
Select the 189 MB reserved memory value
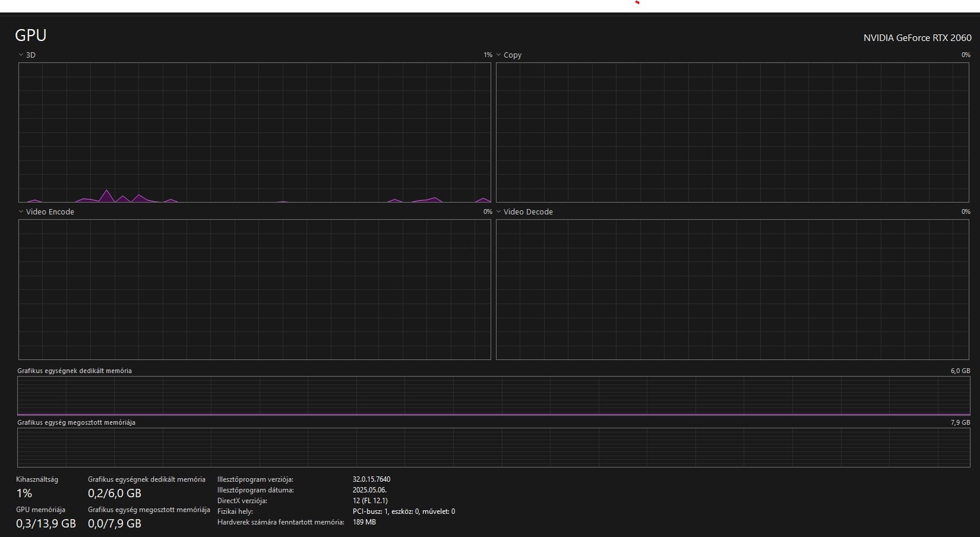pos(364,522)
